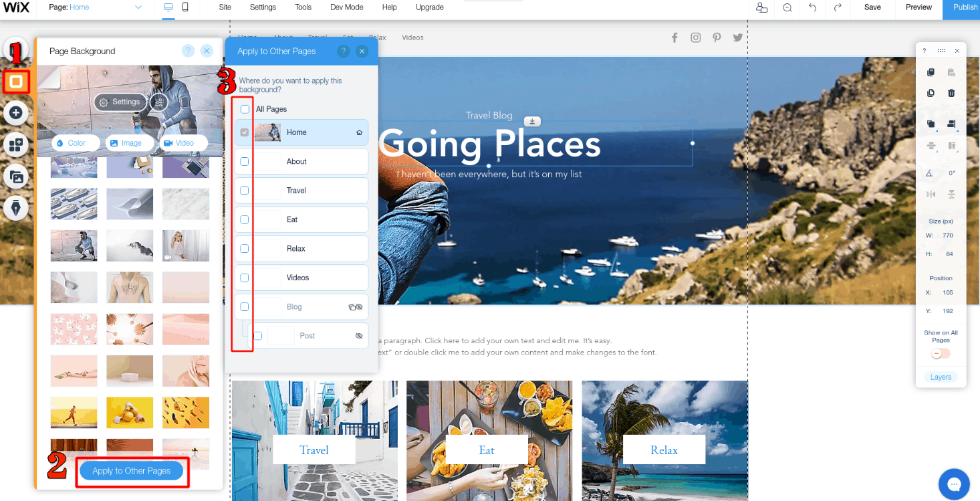Open the Media panel
The height and width of the screenshot is (501, 980).
point(15,175)
